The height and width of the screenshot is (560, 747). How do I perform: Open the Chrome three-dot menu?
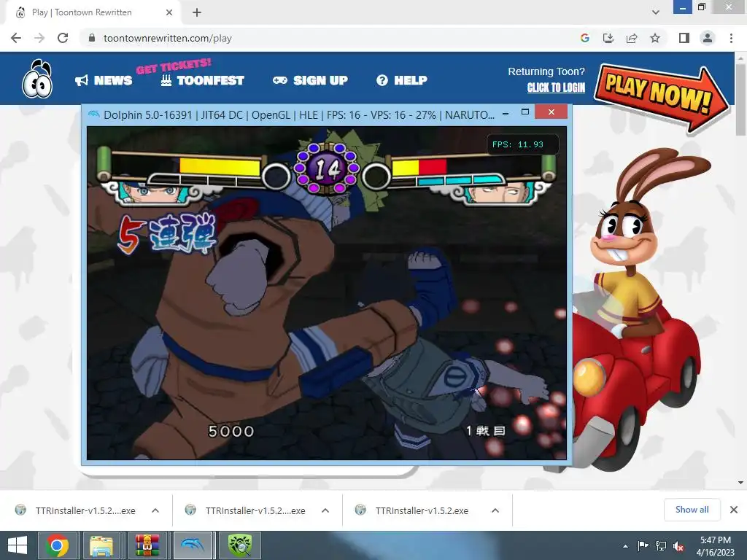coord(731,38)
